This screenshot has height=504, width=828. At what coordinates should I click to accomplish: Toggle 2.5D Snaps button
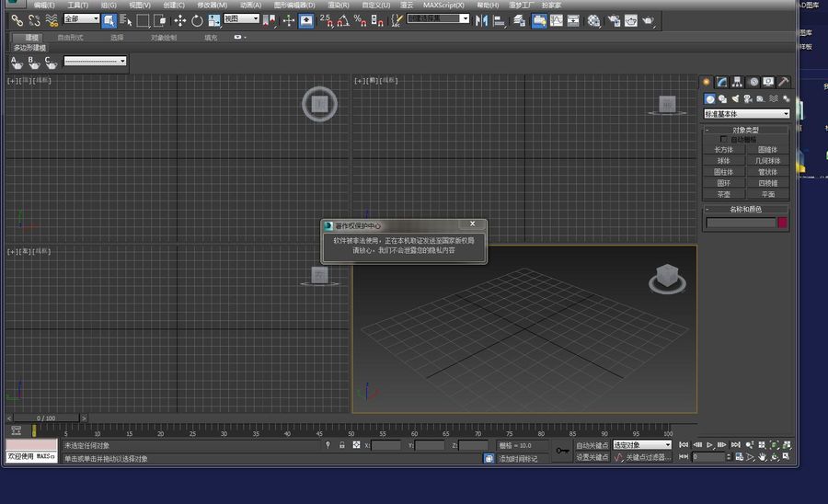(327, 20)
